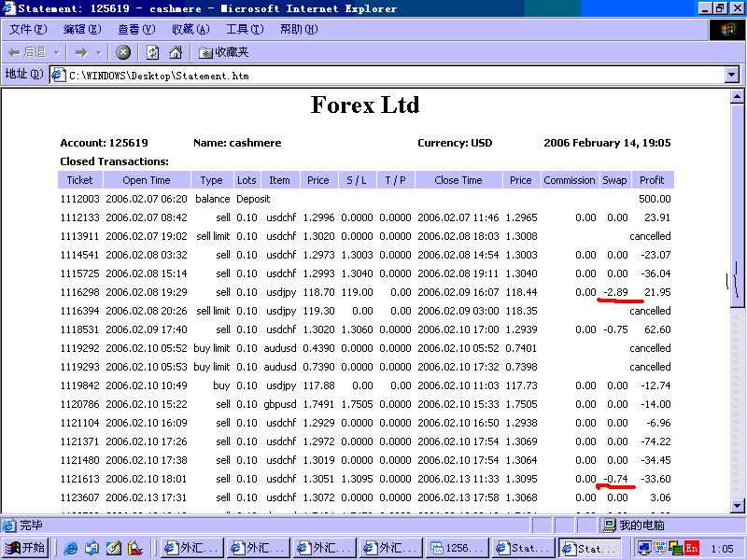
Task: Click the Stop button in toolbar
Action: click(123, 52)
